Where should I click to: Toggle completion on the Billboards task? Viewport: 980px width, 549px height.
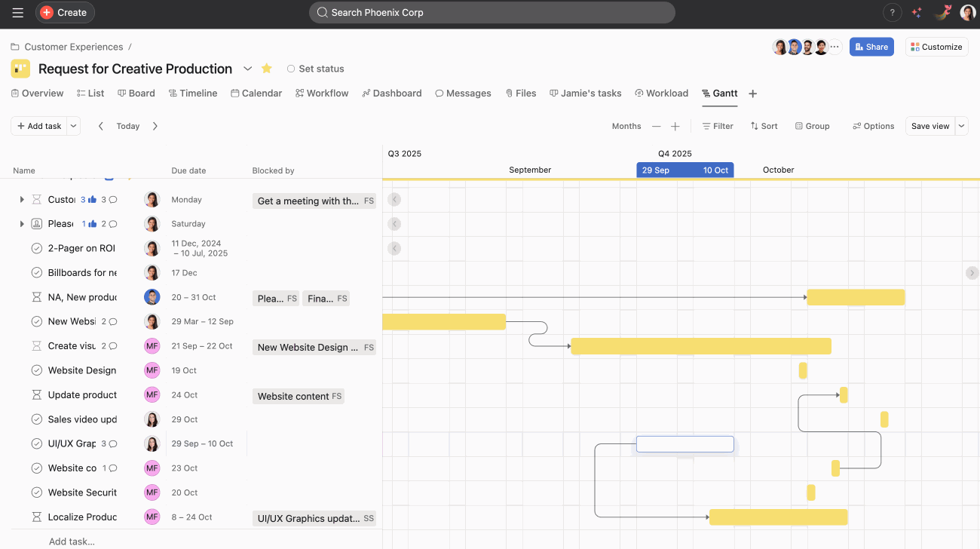point(35,272)
